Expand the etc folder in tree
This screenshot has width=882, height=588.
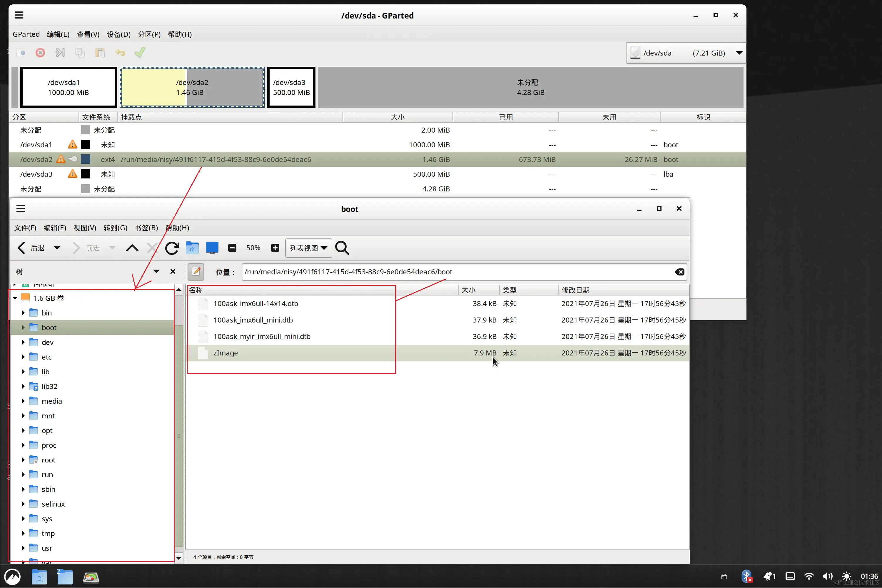tap(23, 357)
